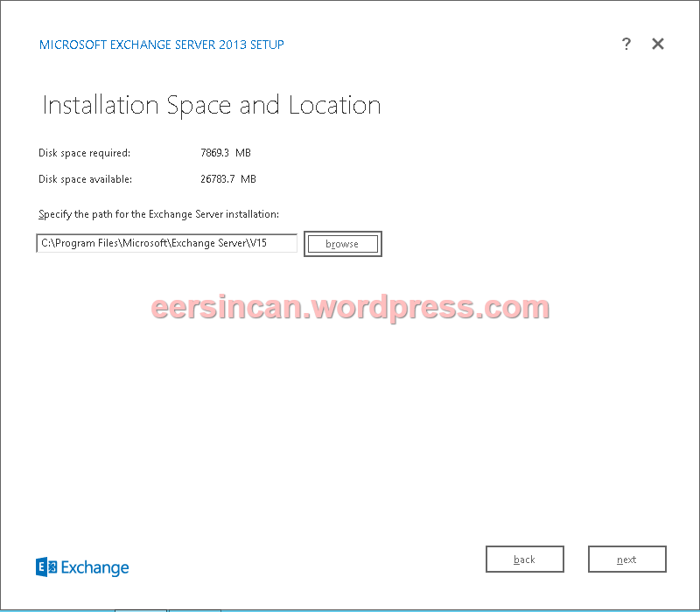Click the help question mark icon
700x612 pixels.
tap(626, 45)
